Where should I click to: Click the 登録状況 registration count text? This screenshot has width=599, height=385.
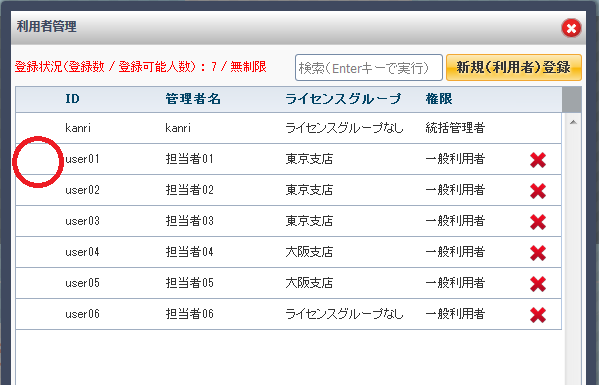coord(141,67)
